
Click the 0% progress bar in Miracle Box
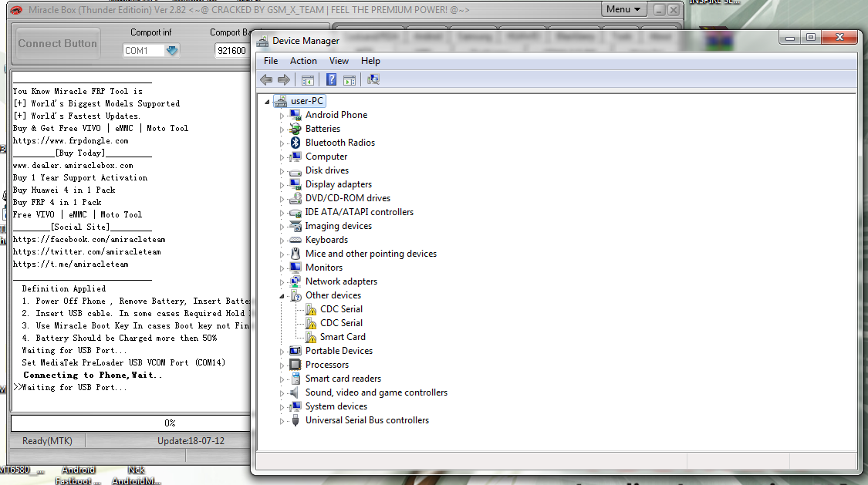coord(131,423)
